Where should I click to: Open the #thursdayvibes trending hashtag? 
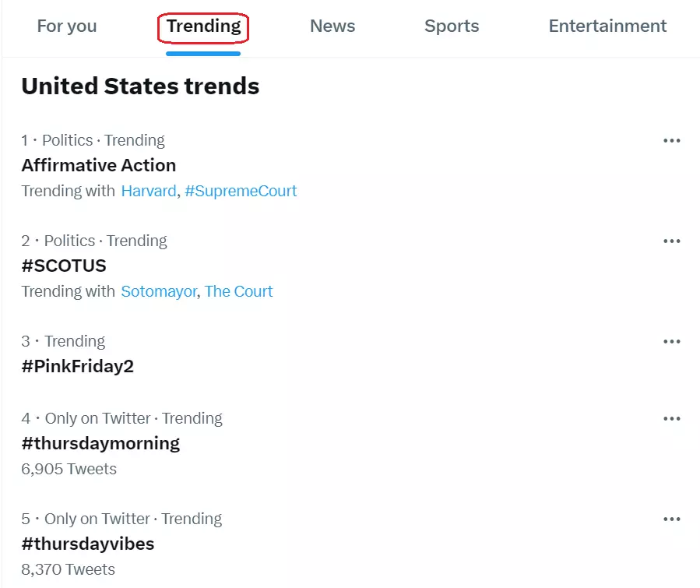click(x=88, y=544)
